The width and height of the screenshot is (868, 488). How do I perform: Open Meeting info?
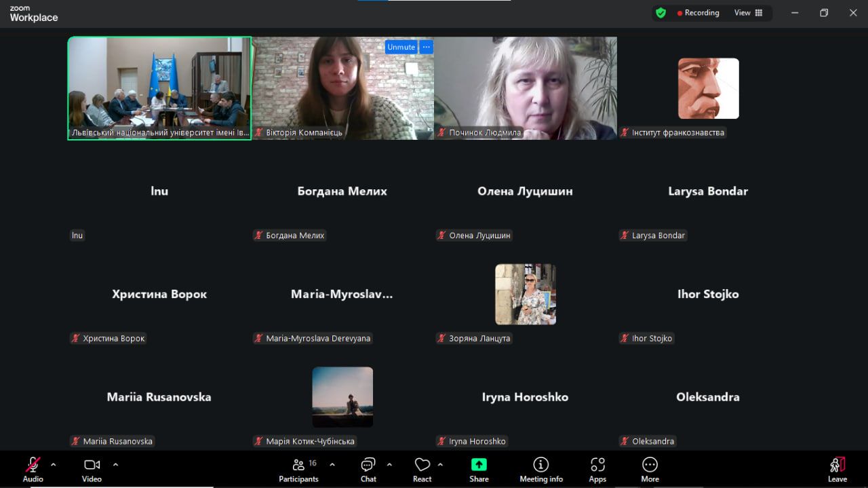(x=540, y=469)
